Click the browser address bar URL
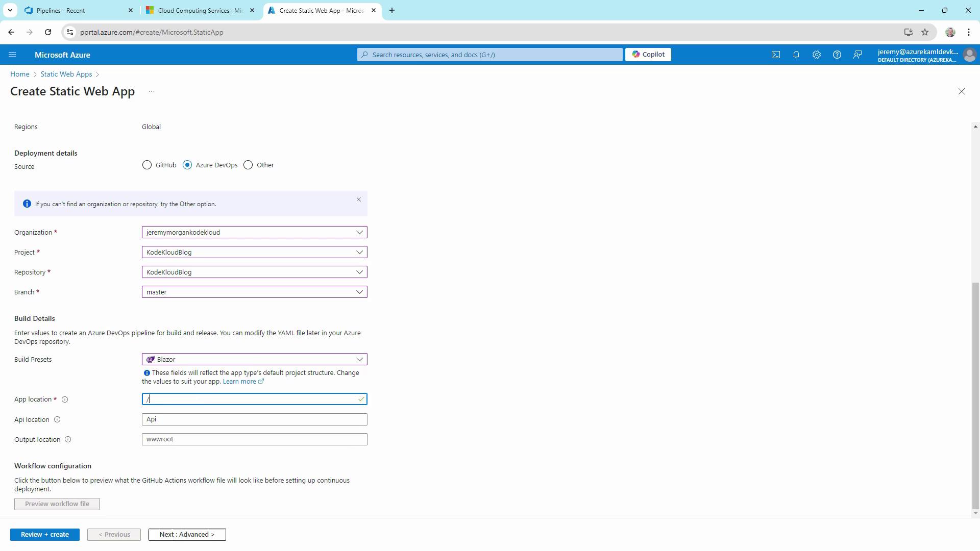This screenshot has height=551, width=980. click(152, 32)
